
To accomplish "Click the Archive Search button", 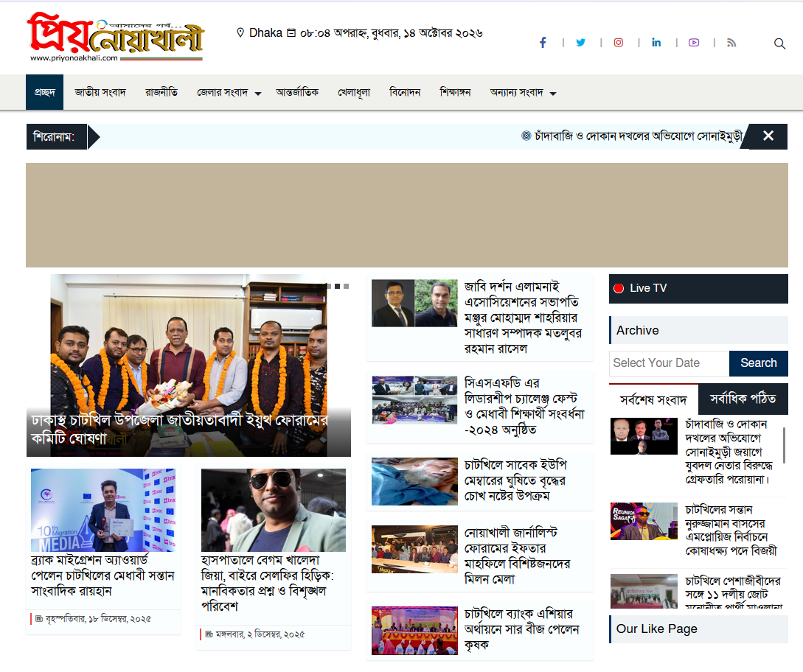I will click(759, 363).
